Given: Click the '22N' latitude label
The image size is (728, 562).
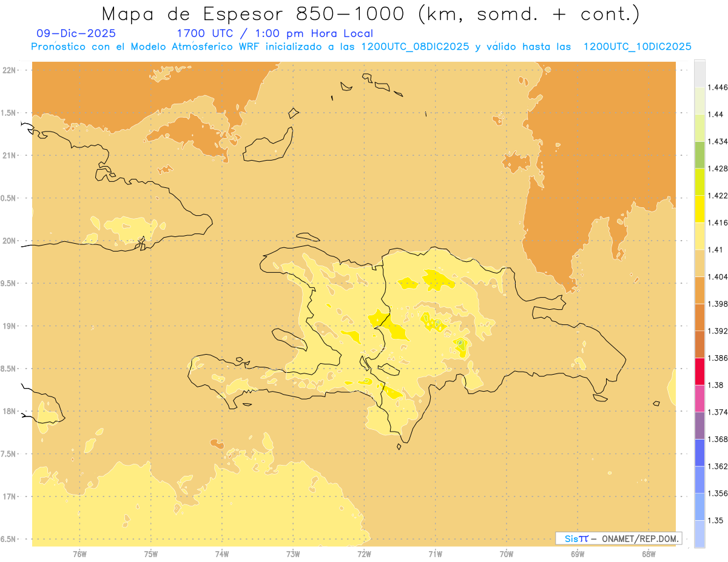Looking at the screenshot, I should point(9,70).
